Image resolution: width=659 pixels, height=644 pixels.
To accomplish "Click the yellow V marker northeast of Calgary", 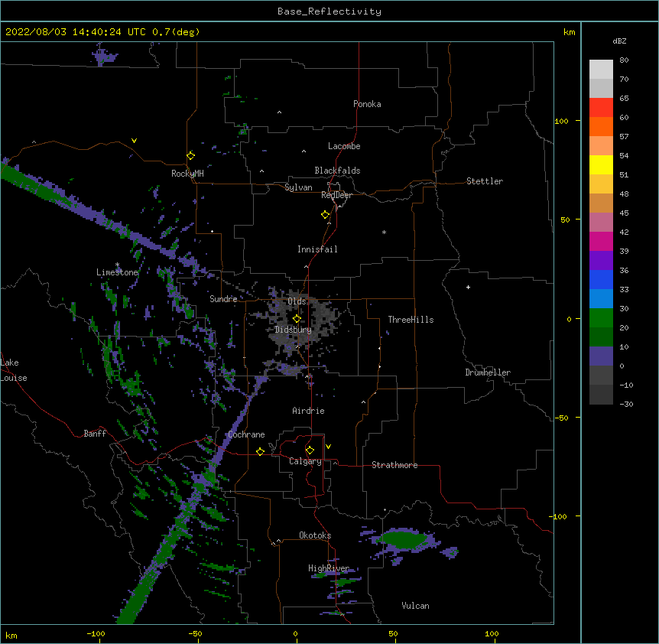I will pyautogui.click(x=328, y=447).
